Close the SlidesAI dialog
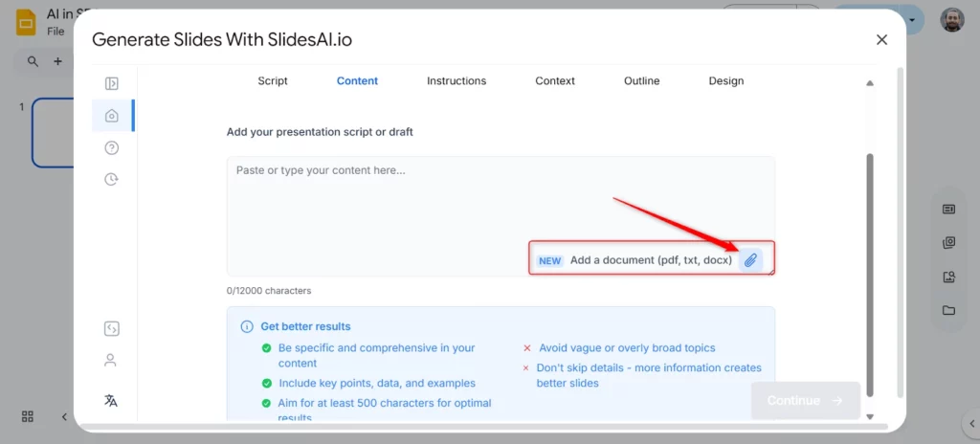Image resolution: width=980 pixels, height=444 pixels. click(881, 39)
